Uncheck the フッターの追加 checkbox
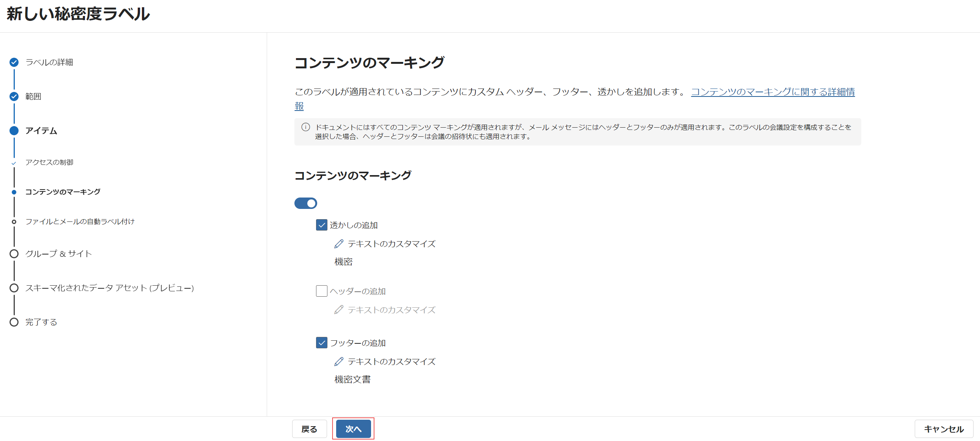The height and width of the screenshot is (441, 980). [321, 343]
